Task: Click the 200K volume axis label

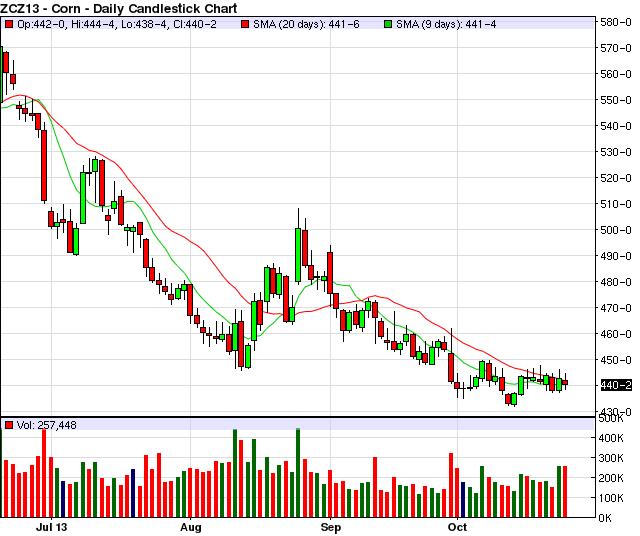Action: 611,478
